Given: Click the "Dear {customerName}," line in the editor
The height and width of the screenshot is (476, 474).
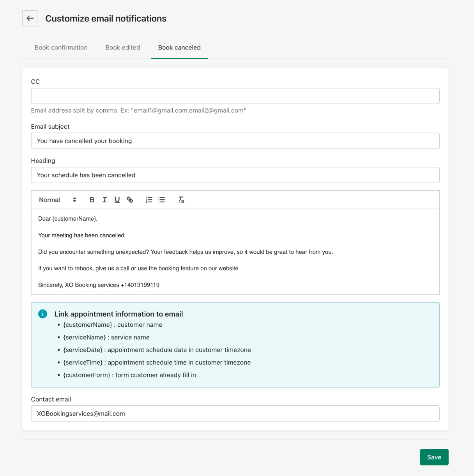Looking at the screenshot, I should 68,219.
